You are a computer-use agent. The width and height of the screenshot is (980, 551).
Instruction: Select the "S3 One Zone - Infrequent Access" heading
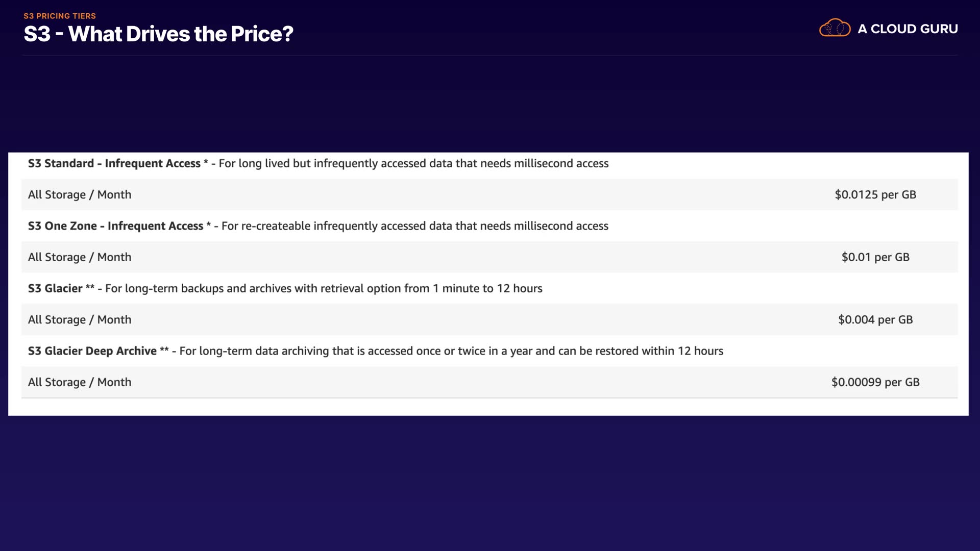pos(115,226)
